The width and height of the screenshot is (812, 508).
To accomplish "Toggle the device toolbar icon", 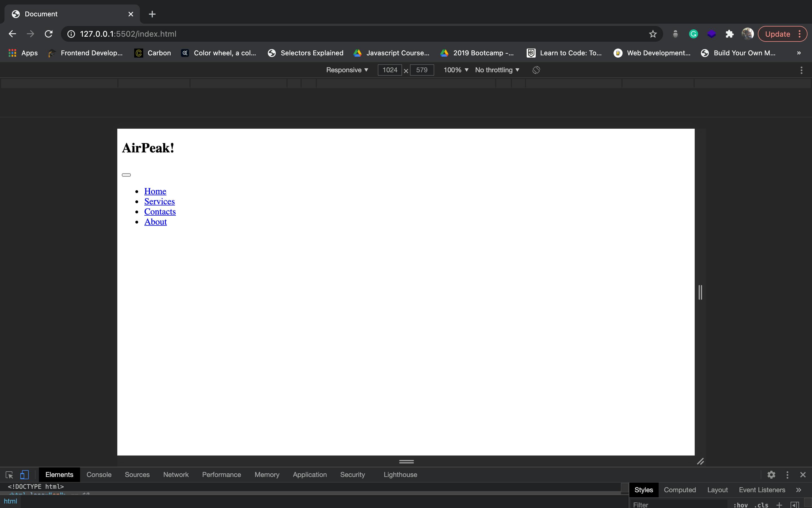I will [24, 475].
